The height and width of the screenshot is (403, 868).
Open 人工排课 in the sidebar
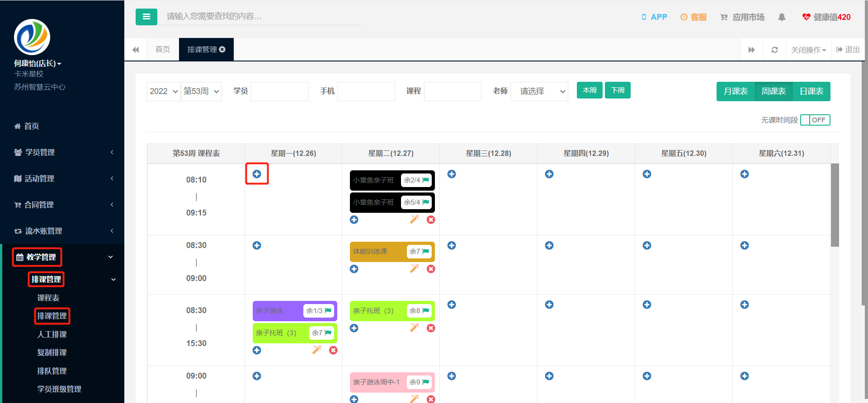[52, 334]
